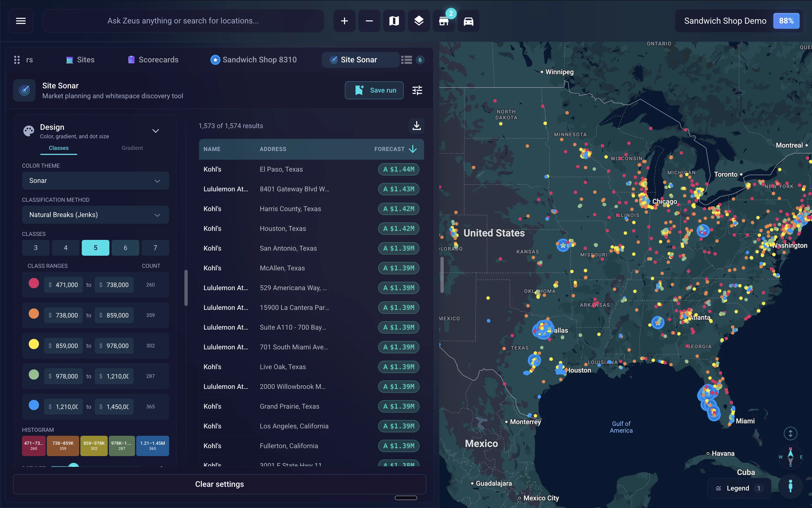812x508 pixels.
Task: Activate the street view pegman icon
Action: point(791,486)
